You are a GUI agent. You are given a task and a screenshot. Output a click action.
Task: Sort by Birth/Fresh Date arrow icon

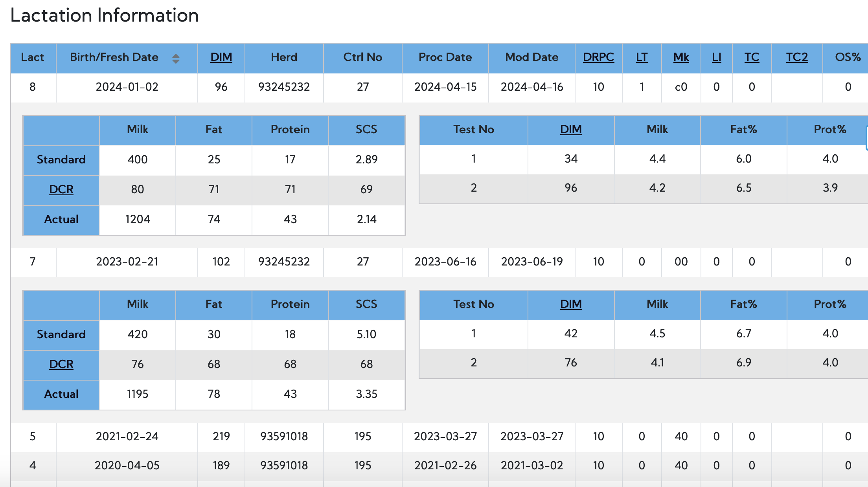176,59
